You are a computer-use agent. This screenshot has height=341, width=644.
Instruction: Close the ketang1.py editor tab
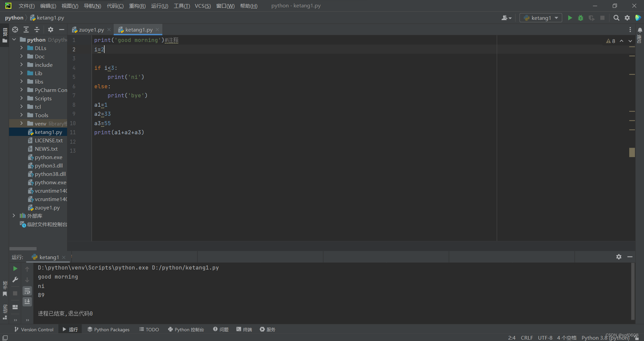(157, 30)
